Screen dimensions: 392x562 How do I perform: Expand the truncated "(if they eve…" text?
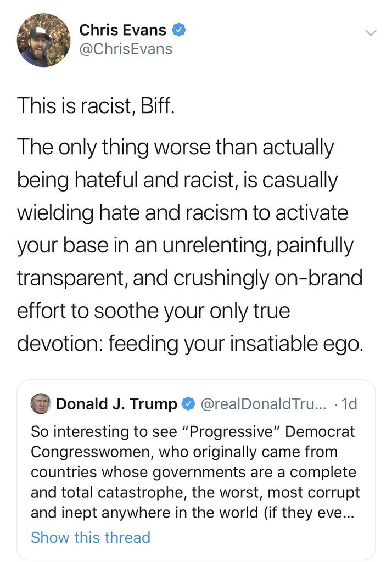(x=316, y=512)
